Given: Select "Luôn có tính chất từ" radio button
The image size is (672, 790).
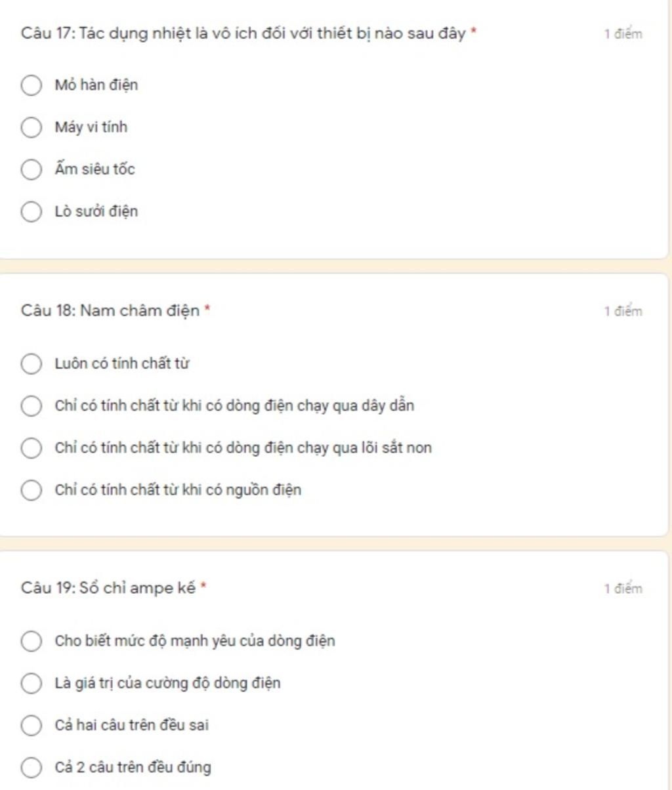Looking at the screenshot, I should pos(31,364).
